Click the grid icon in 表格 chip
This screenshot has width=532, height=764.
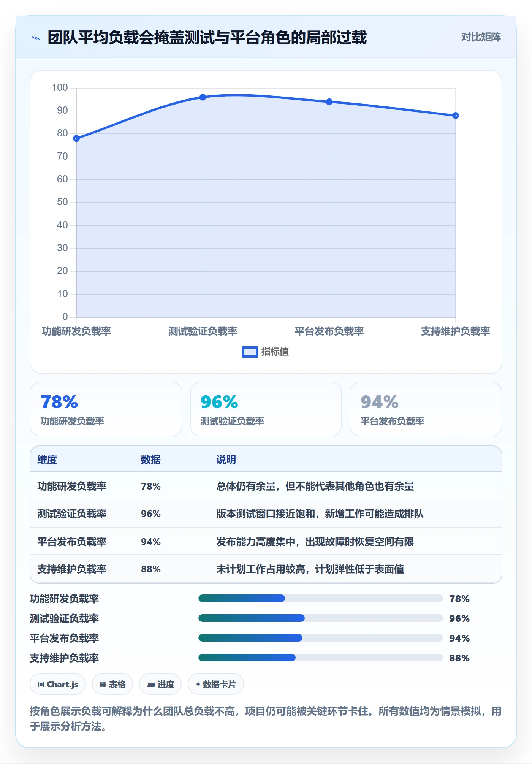[x=103, y=685]
